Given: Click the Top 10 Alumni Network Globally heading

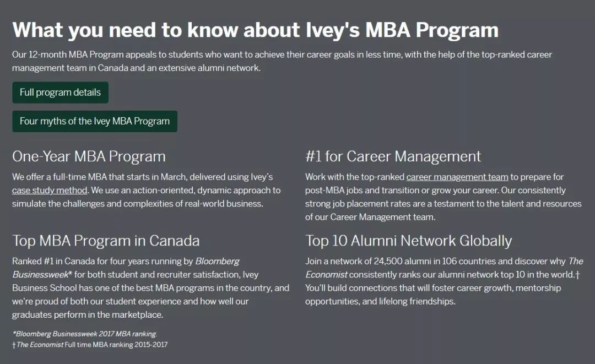Looking at the screenshot, I should 409,241.
